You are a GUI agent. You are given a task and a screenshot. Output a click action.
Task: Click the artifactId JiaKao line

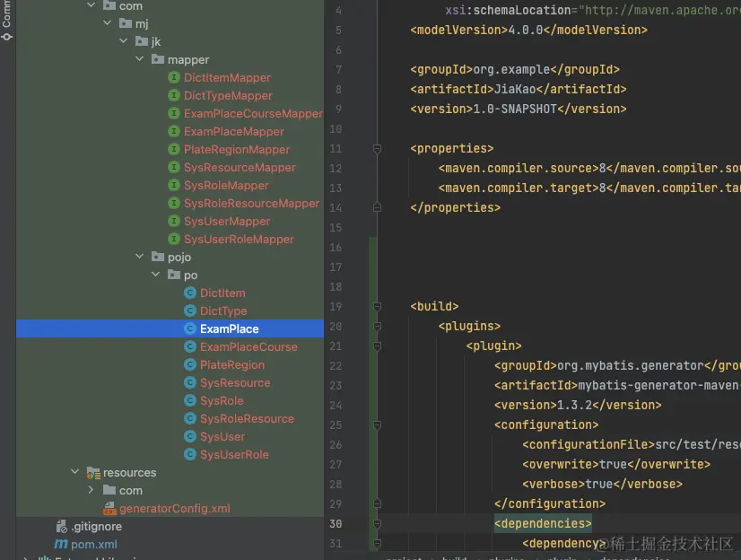[x=519, y=90]
